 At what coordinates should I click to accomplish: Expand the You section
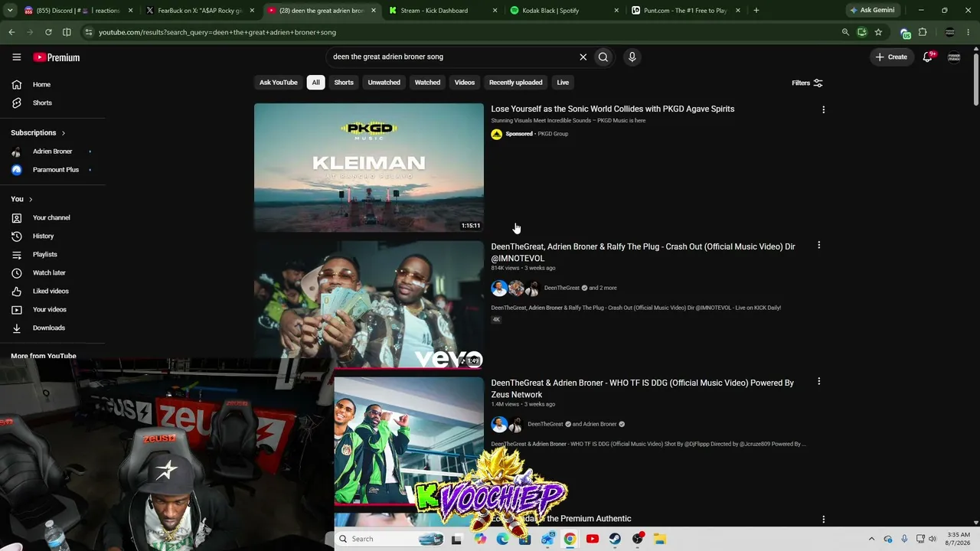point(21,199)
